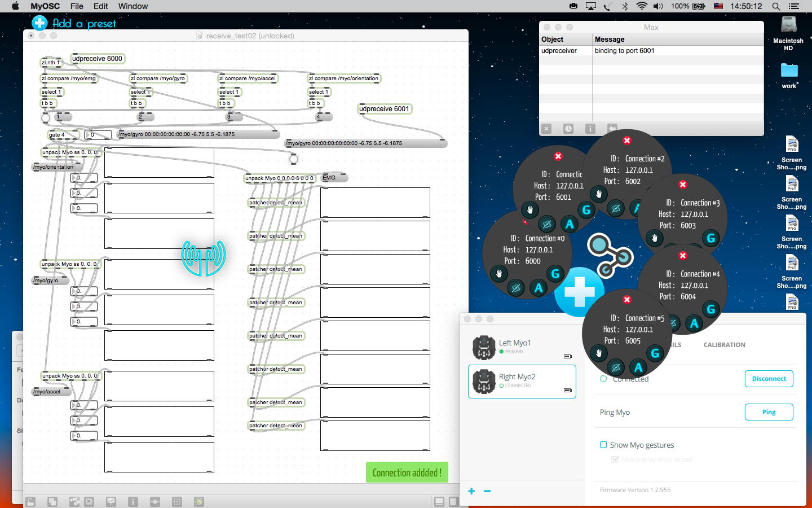Open Spotlight search in the menu bar

coord(776,6)
